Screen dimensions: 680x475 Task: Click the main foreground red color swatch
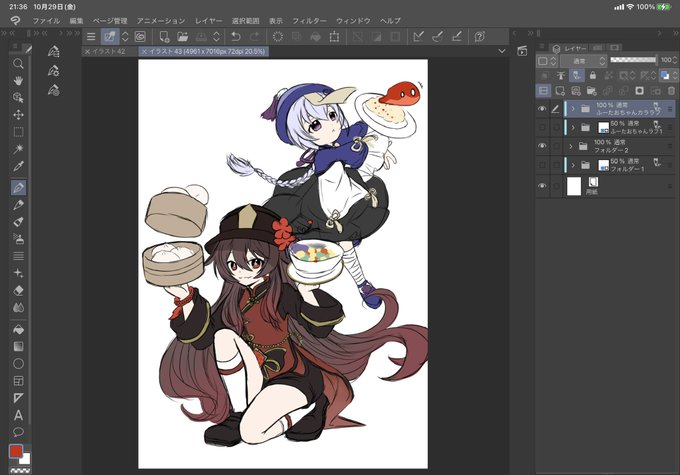(16, 451)
